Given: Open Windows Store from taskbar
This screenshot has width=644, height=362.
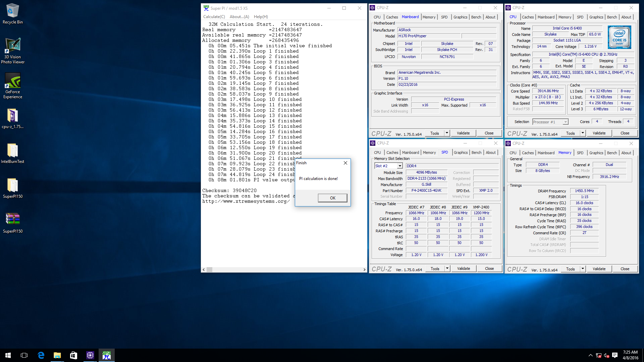Looking at the screenshot, I should pos(73,355).
